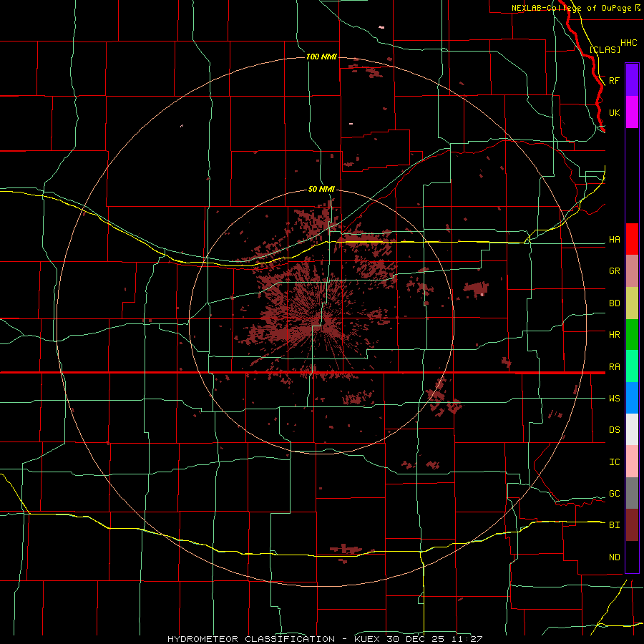Click the GR legend label text
This screenshot has width=644, height=644.
pos(615,271)
